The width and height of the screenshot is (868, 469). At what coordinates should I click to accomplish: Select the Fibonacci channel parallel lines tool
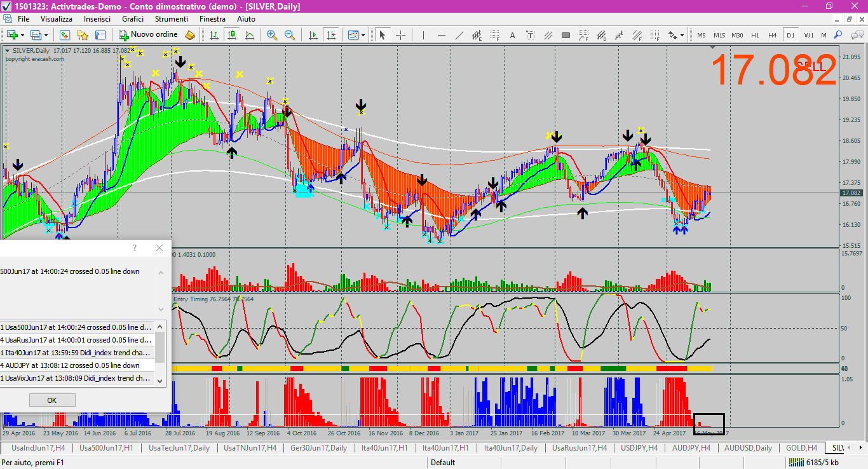click(637, 35)
